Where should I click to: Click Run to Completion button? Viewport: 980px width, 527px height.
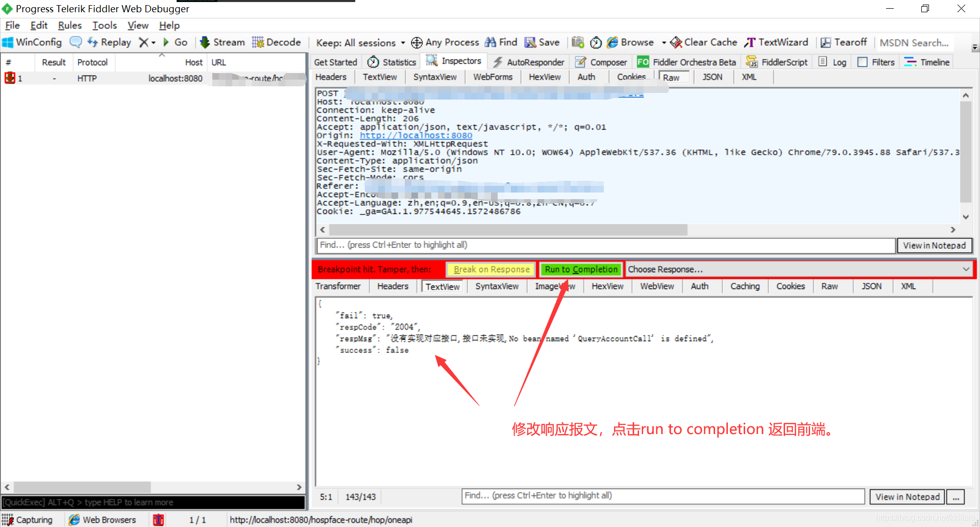(581, 269)
